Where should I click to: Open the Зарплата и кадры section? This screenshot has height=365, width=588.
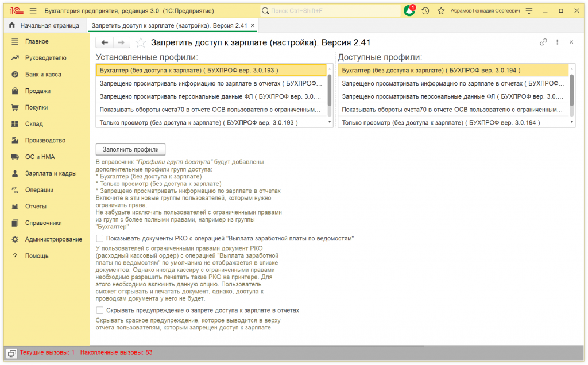coord(51,173)
